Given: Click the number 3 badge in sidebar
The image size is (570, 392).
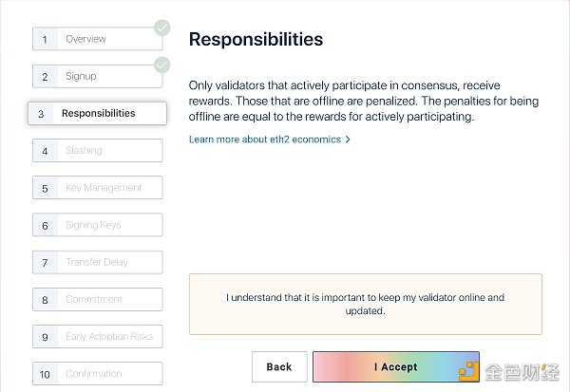Looking at the screenshot, I should [41, 114].
